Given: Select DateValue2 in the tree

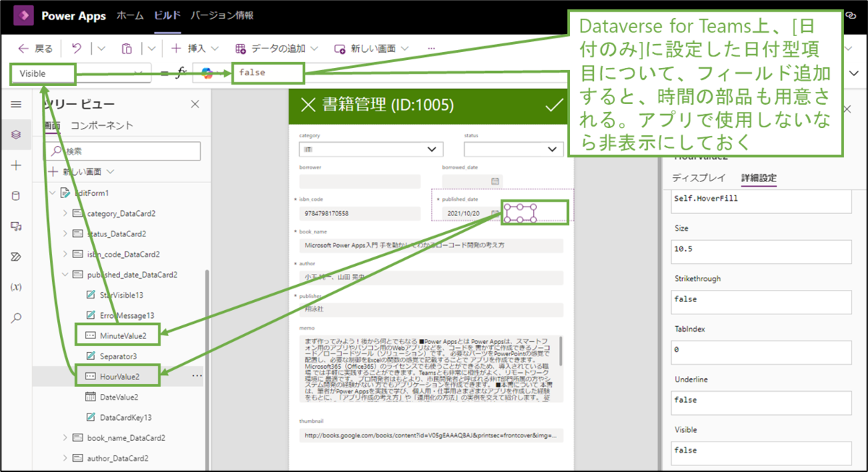Looking at the screenshot, I should point(112,396).
